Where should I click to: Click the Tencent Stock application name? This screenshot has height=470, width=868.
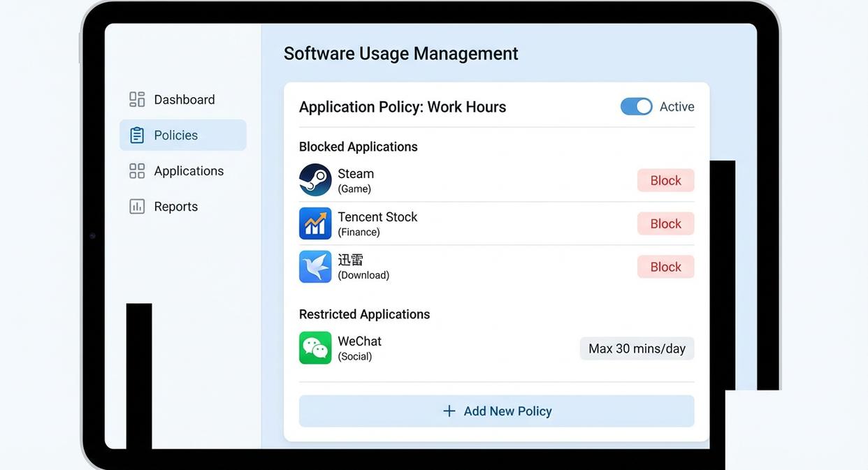(x=377, y=216)
